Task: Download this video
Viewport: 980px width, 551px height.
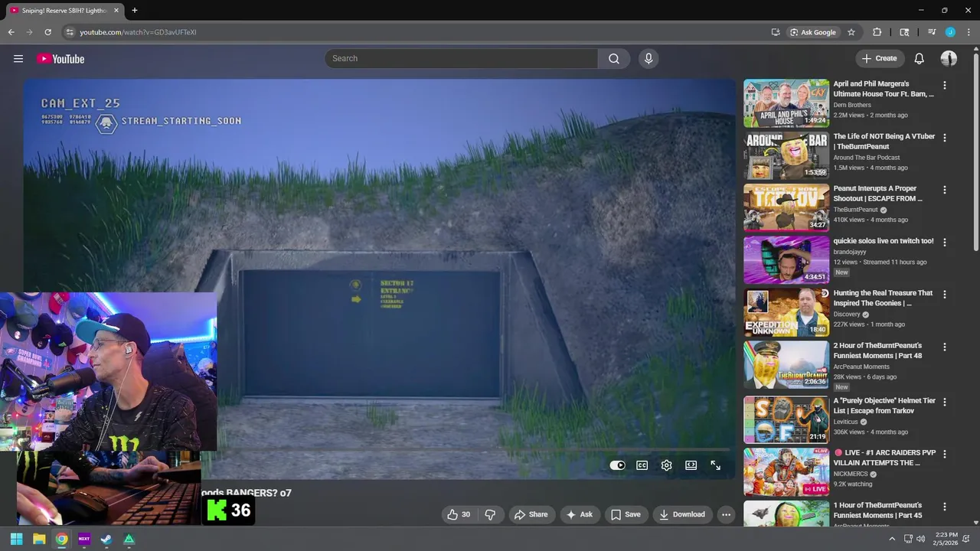Action: [x=682, y=514]
